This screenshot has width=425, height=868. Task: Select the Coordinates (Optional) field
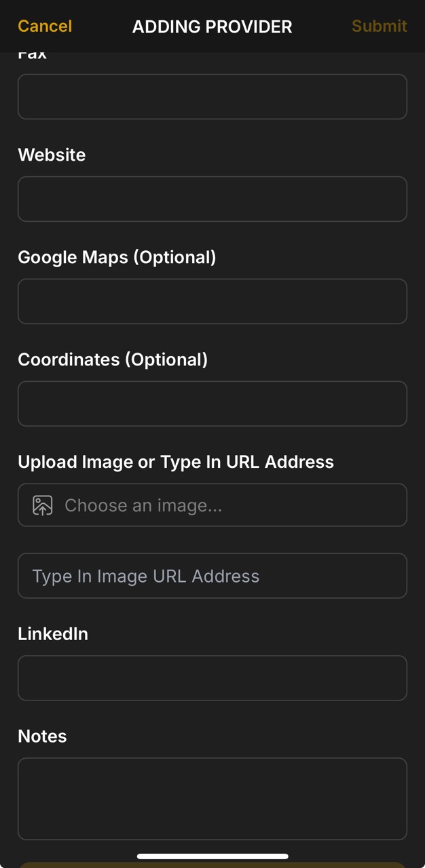(x=212, y=403)
